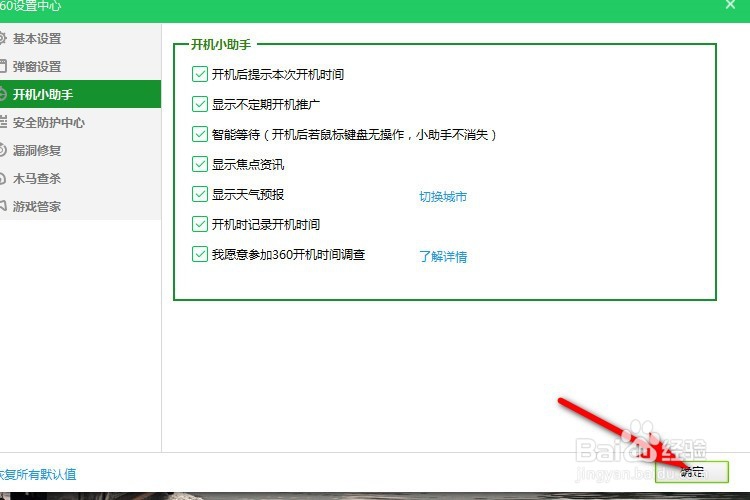750x500 pixels.
Task: Open the 基本设置 section
Action: pyautogui.click(x=80, y=38)
